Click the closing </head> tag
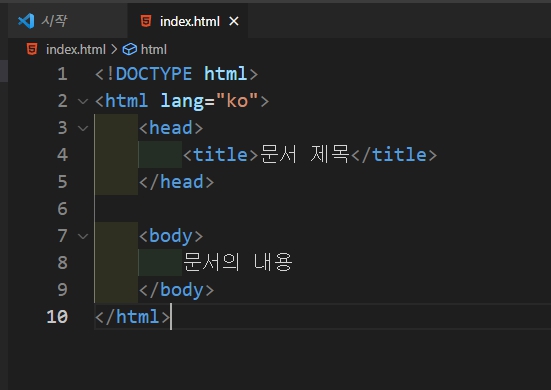 point(176,182)
